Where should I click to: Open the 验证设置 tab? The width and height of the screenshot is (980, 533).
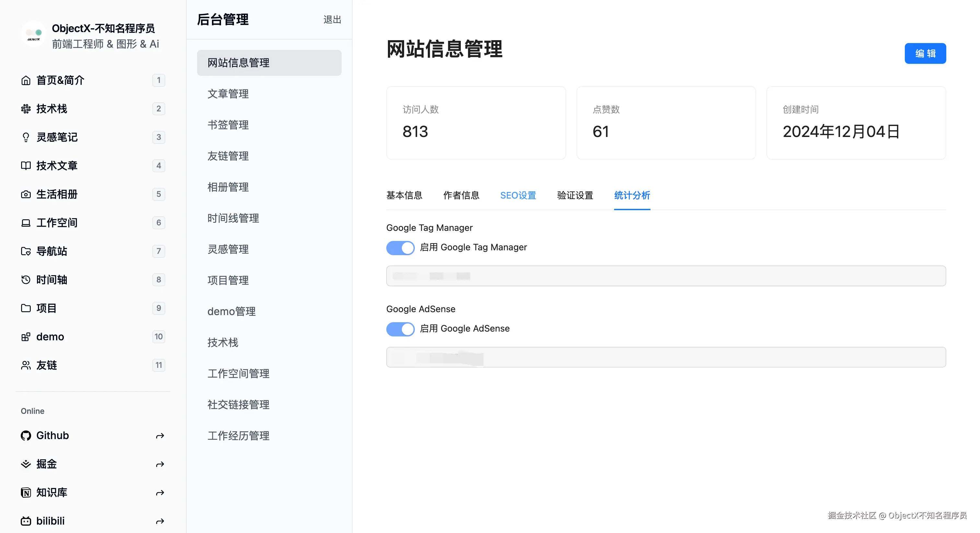click(x=575, y=195)
